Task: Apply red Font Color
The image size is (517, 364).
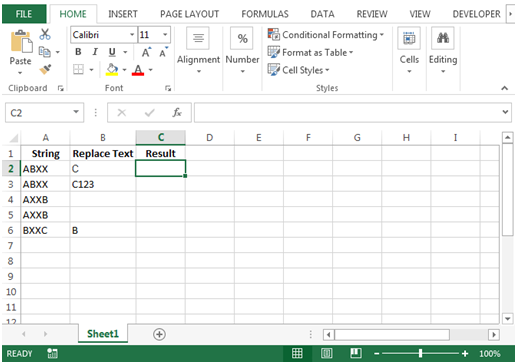Action: pos(138,70)
